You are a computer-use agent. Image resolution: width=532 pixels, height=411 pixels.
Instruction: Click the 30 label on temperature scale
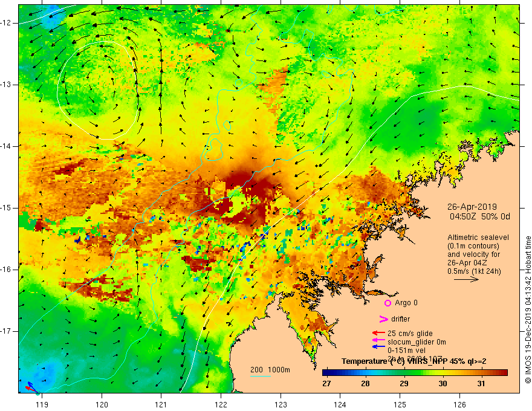(x=443, y=384)
